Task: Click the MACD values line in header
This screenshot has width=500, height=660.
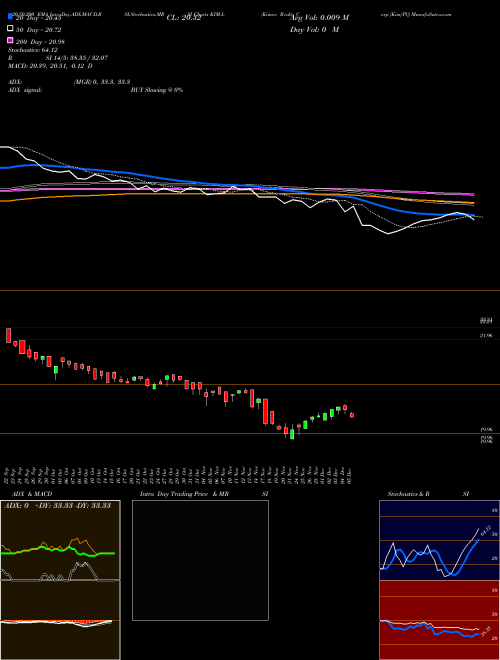Action: click(x=51, y=66)
